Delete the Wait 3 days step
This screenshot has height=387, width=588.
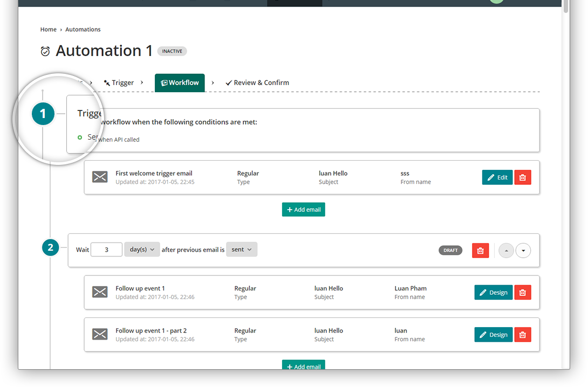[x=480, y=251]
